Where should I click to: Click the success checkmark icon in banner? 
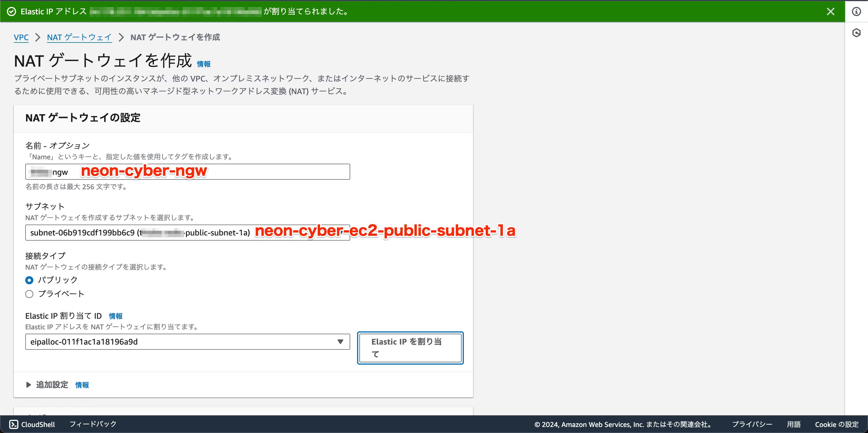pos(11,11)
